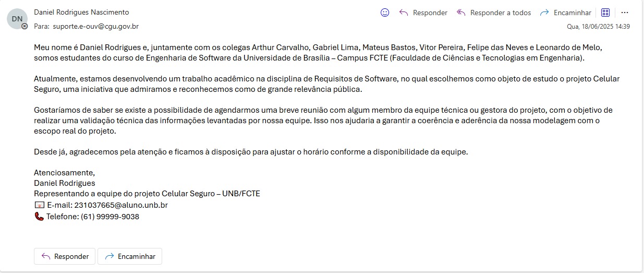Screen dimensions: 644x273
Task: Click the Responder button below the message
Action: 65,256
